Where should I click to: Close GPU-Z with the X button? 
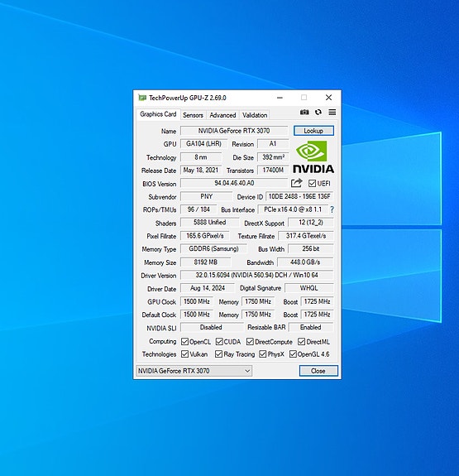(x=329, y=98)
